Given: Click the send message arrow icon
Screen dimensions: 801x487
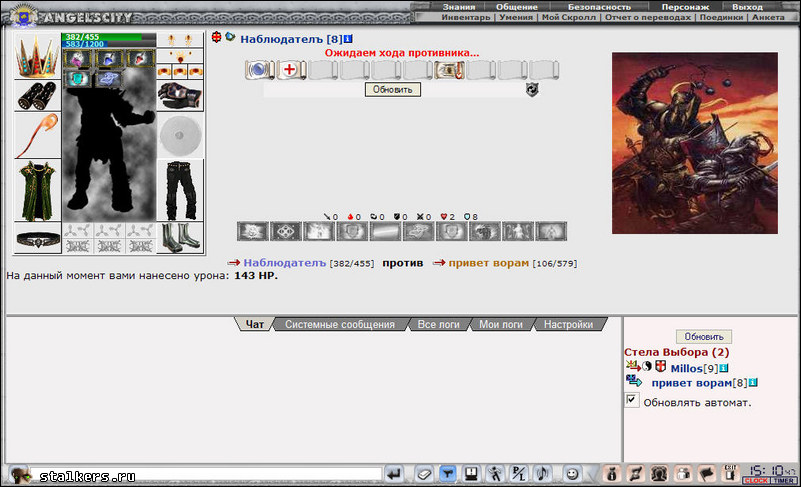Looking at the screenshot, I should [394, 475].
